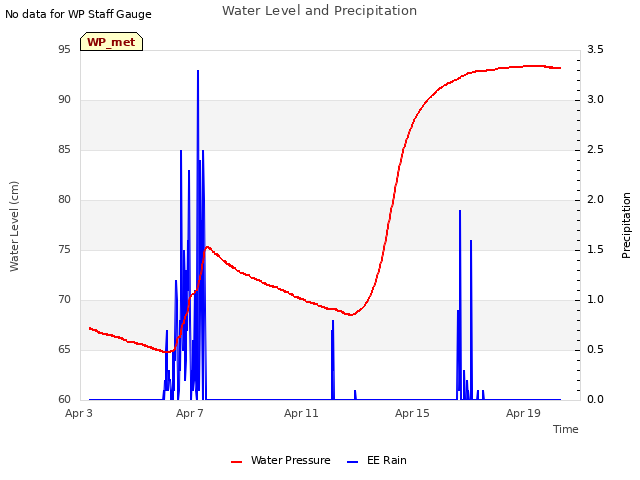Click the 1.0 precipitation tick label
The height and width of the screenshot is (480, 640).
pyautogui.click(x=595, y=300)
